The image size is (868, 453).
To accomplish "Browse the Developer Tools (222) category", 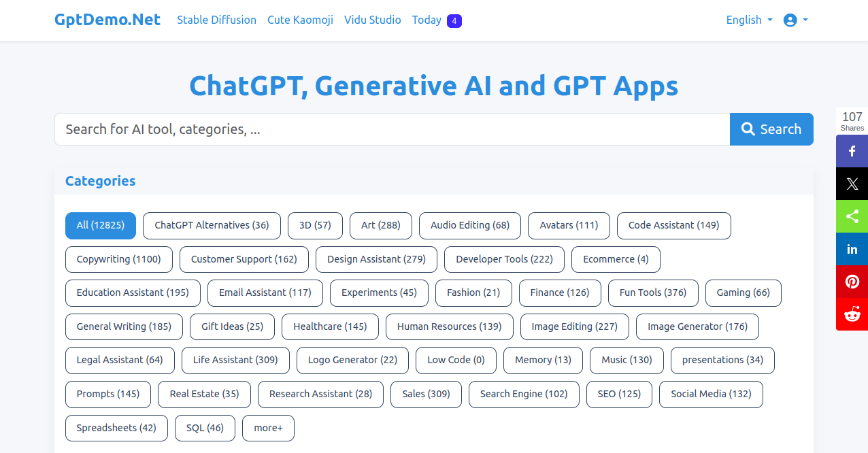I will 505,259.
